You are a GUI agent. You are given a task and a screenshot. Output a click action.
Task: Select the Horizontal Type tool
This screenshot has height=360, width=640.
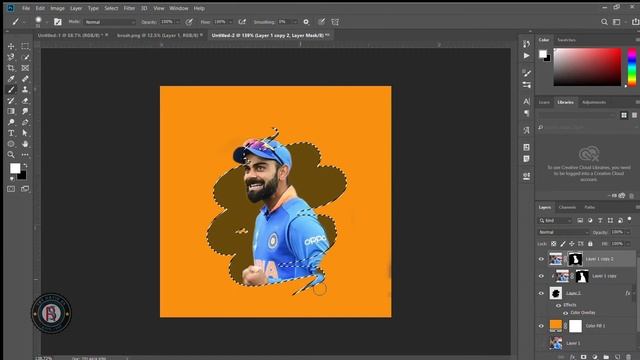[11, 133]
